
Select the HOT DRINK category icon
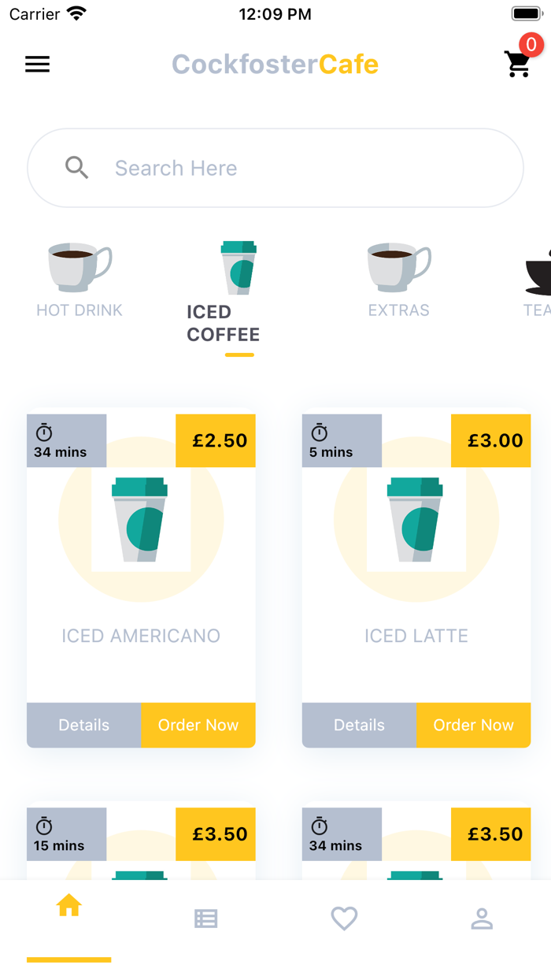(x=79, y=266)
